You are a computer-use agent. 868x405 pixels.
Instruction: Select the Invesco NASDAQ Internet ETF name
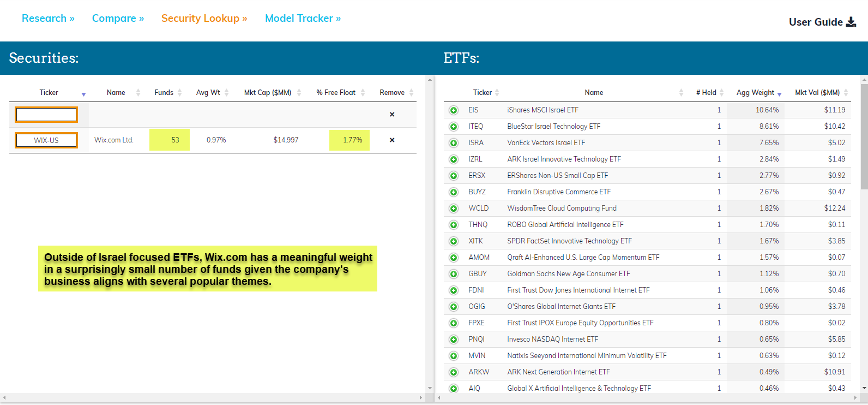[553, 340]
